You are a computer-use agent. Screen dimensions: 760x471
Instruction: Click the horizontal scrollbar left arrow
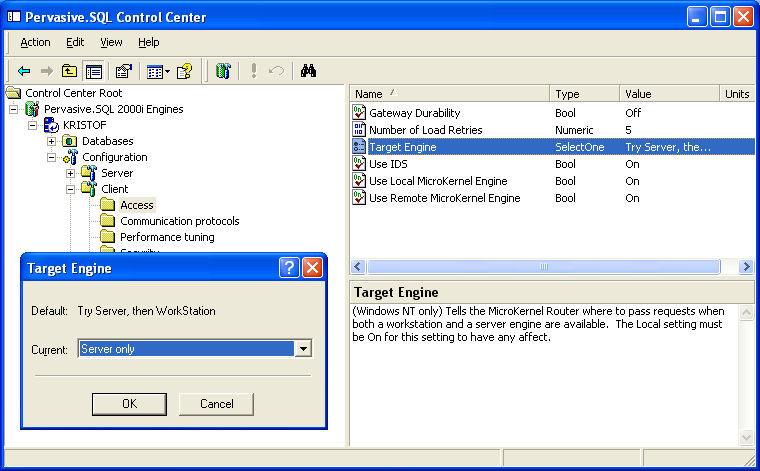358,267
